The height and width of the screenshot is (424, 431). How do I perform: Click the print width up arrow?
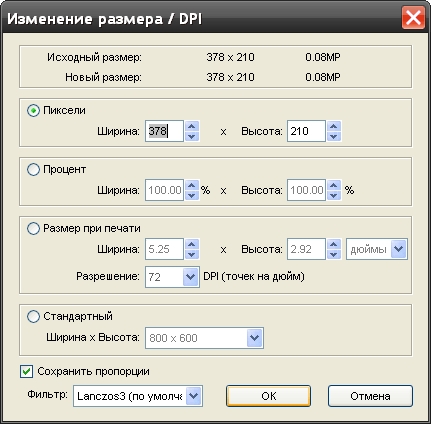(x=191, y=244)
